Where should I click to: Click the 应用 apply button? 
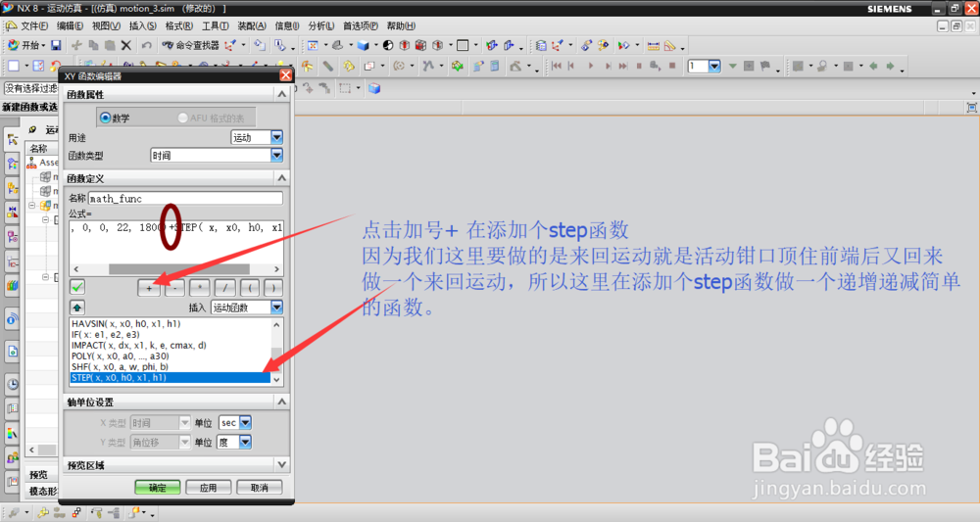point(208,488)
